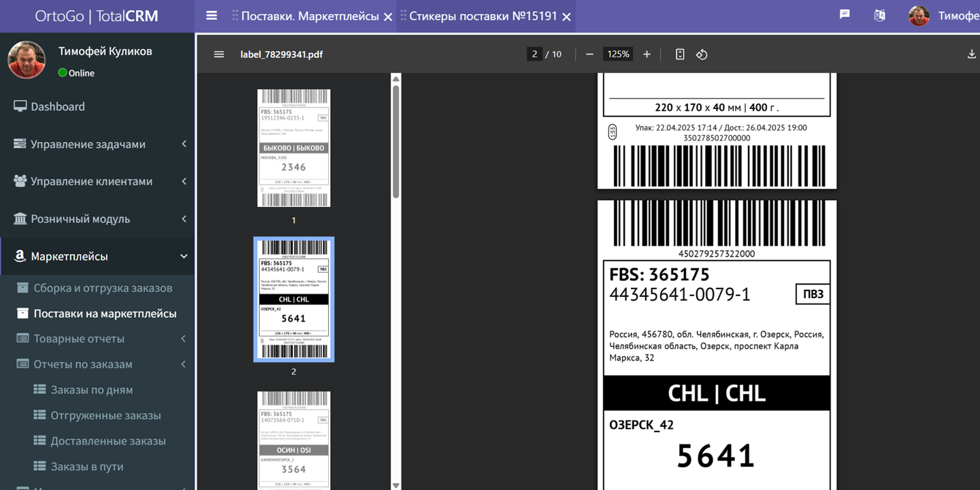Click the total pages text "/ 10"
Viewport: 980px width, 490px height.
tap(554, 54)
